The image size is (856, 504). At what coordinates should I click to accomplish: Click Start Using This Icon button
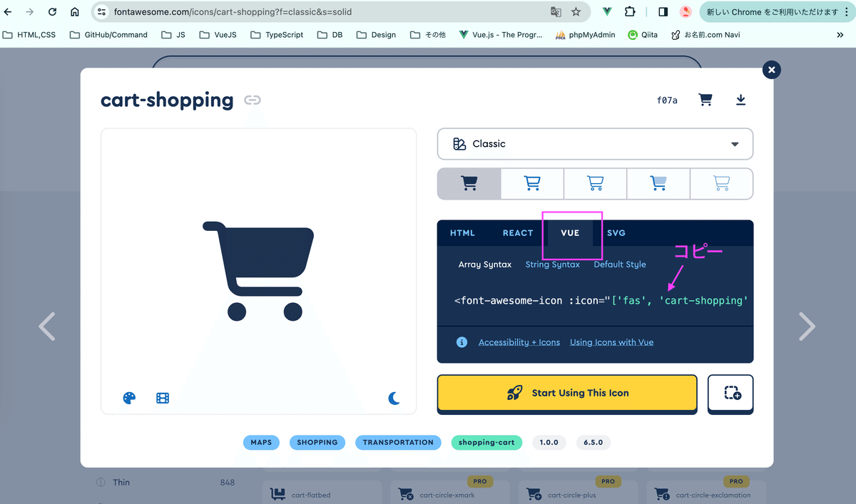[x=567, y=393]
